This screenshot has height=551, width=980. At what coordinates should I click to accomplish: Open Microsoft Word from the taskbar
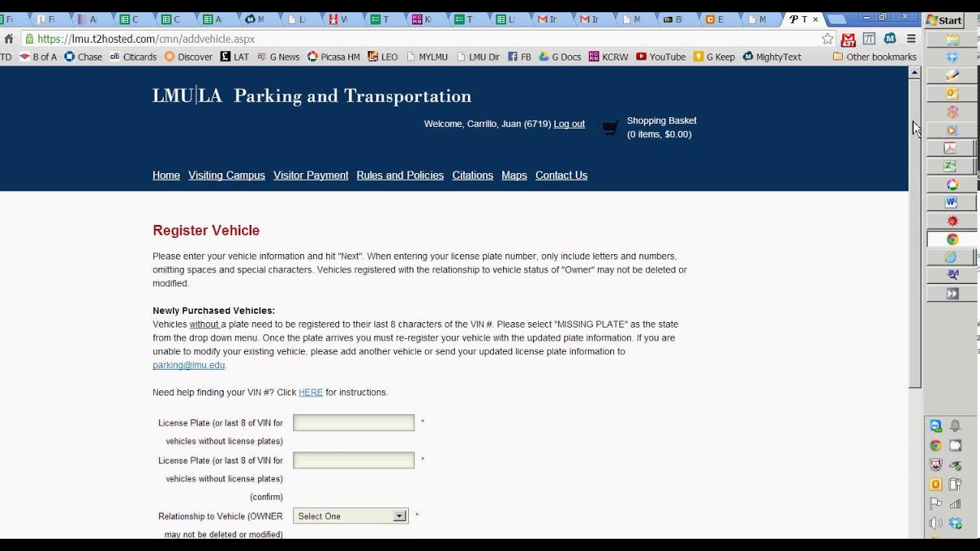(x=952, y=203)
